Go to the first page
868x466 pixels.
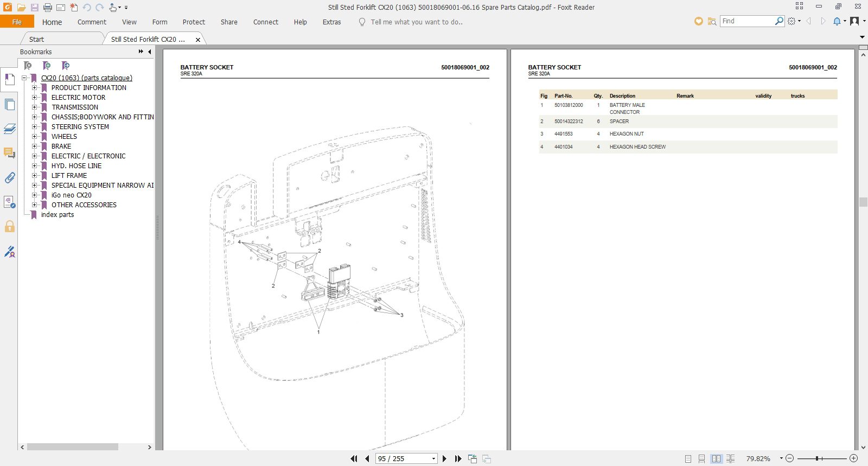coord(354,458)
